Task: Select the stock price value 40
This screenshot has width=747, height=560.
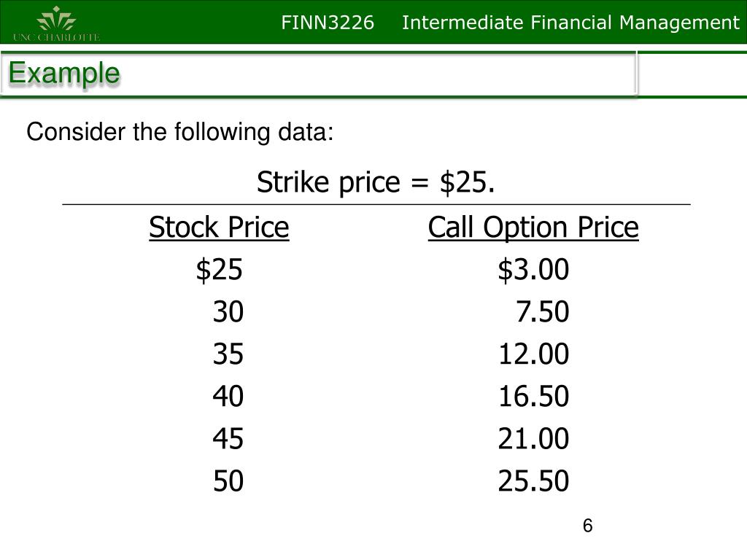Action: click(x=228, y=396)
